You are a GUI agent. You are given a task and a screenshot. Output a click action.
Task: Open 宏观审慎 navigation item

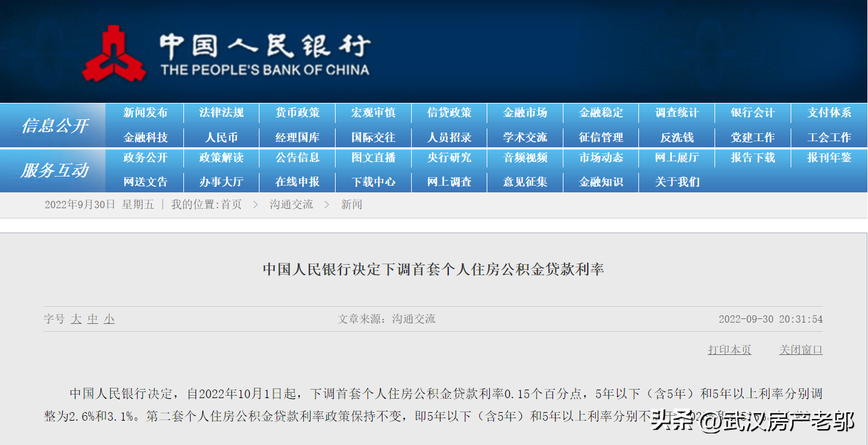click(373, 113)
